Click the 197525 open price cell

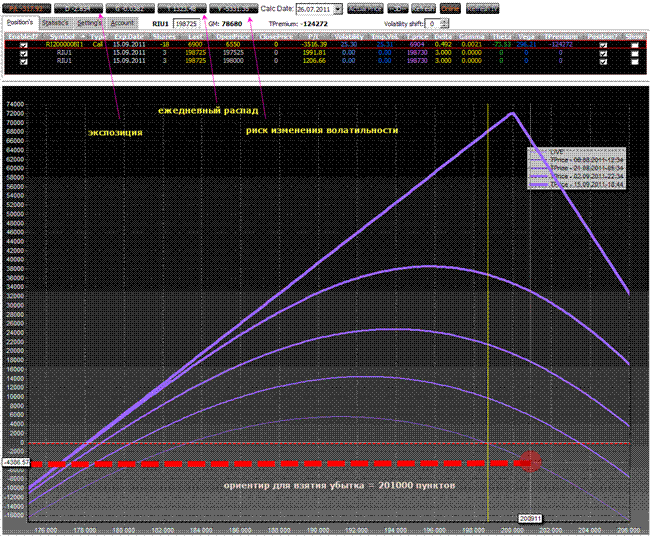pyautogui.click(x=233, y=53)
